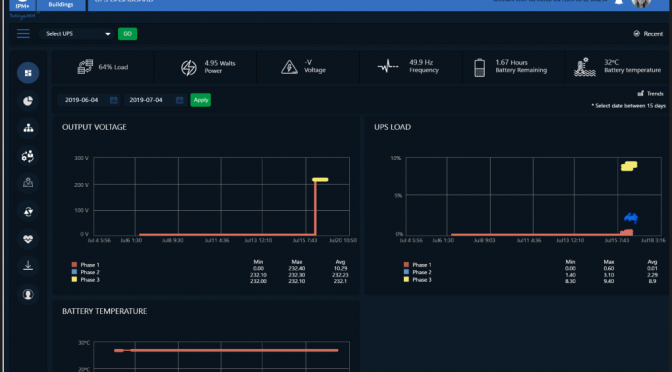Screen dimensions: 672x372
Task: Click the Battery temperature thermometer icon
Action: pyautogui.click(x=585, y=67)
